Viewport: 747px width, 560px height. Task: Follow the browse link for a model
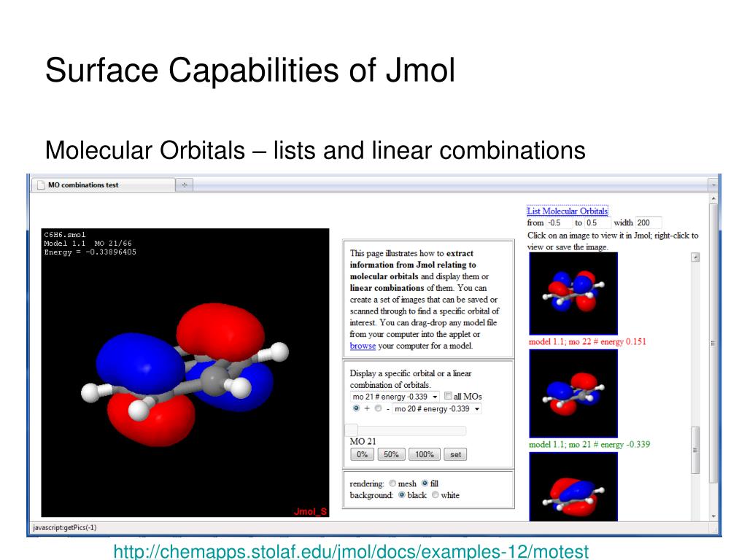tap(363, 346)
